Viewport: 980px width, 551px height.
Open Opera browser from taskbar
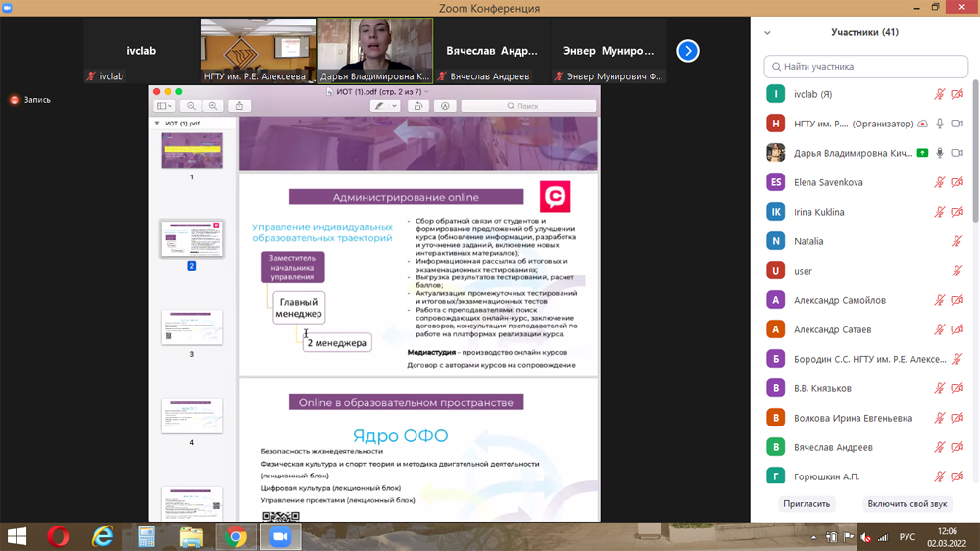click(x=58, y=536)
